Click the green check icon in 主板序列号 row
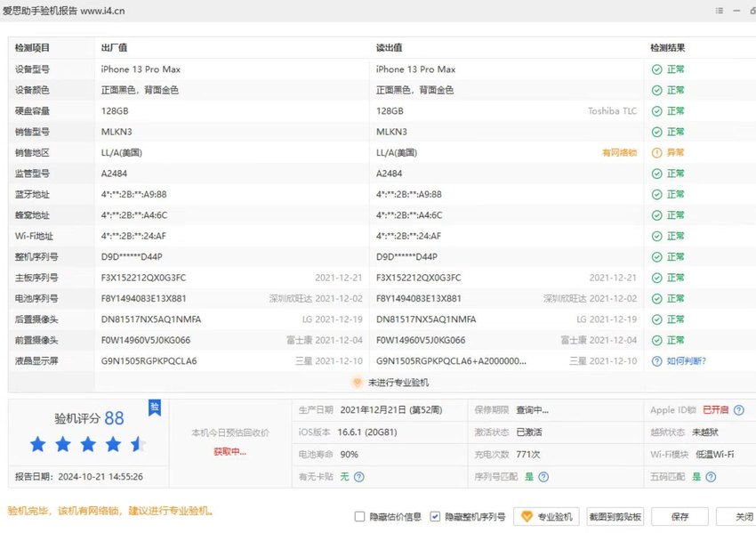This screenshot has height=533, width=756. pyautogui.click(x=656, y=278)
